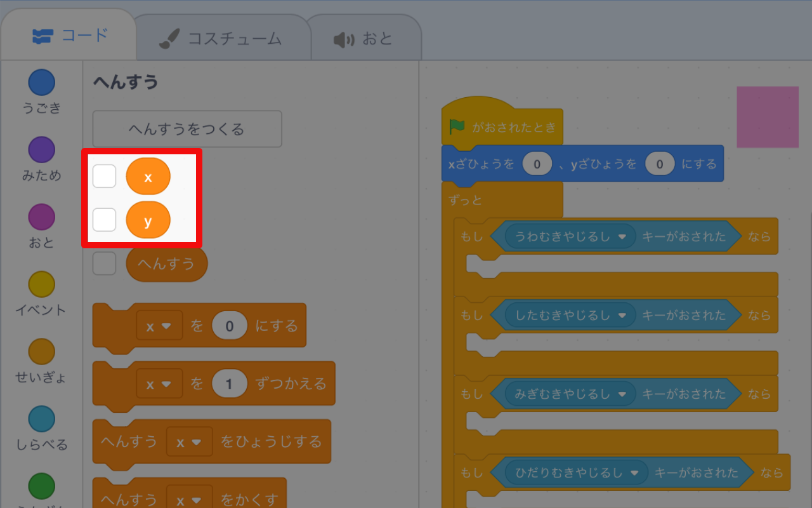Open the うわむきやじるし key dropdown
The image size is (812, 508).
(570, 236)
